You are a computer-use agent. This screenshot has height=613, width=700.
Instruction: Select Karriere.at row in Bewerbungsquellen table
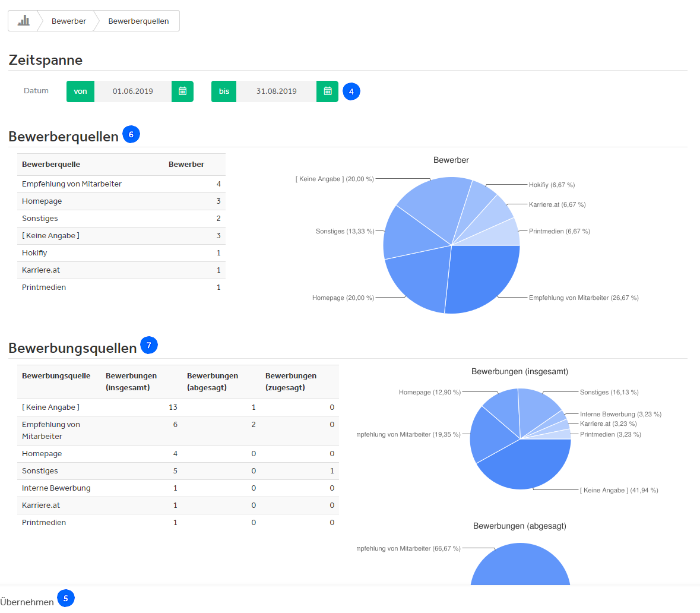pos(178,505)
